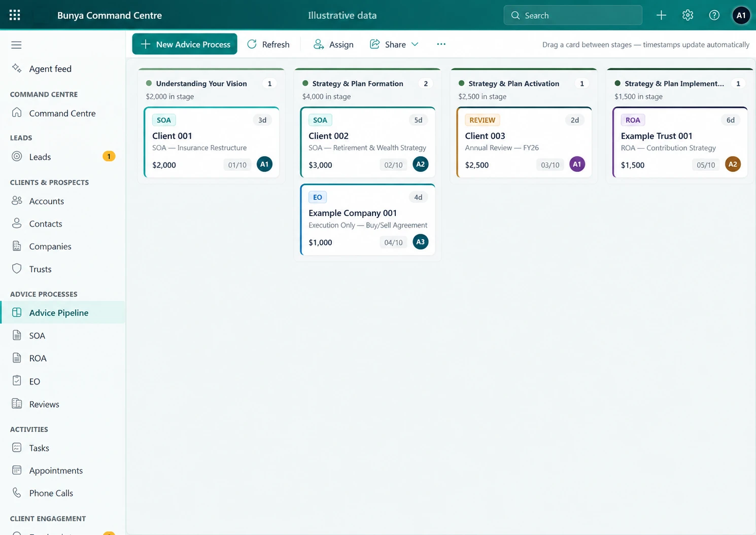Image resolution: width=756 pixels, height=535 pixels.
Task: Open the app launcher grid icon
Action: (15, 15)
